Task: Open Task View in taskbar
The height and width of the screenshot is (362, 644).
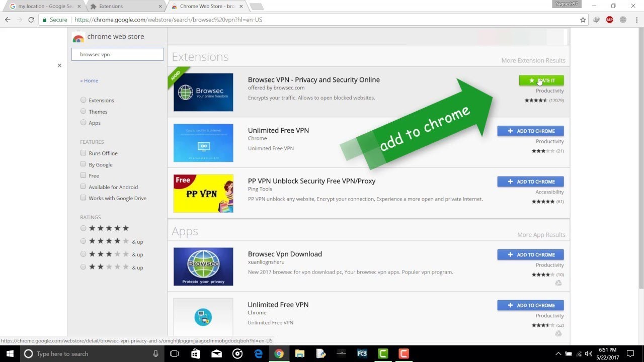Action: [x=174, y=353]
